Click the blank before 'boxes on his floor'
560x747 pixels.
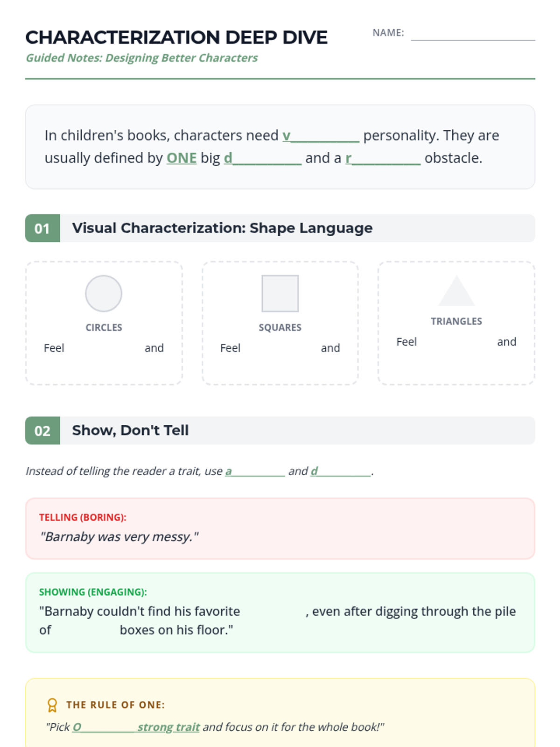(x=85, y=630)
